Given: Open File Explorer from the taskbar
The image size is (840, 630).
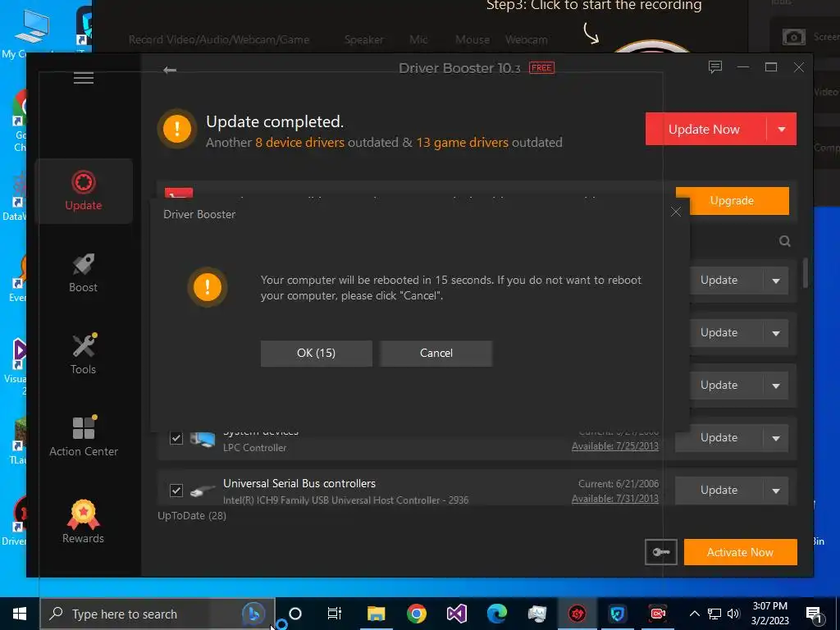Looking at the screenshot, I should 376,614.
